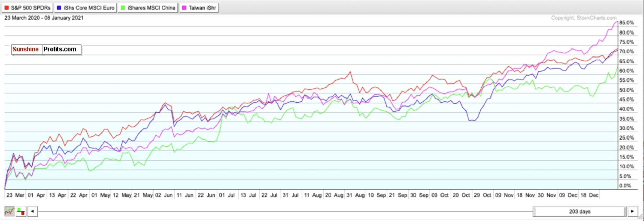Screen dimensions: 644x221
Task: Click the 31 Jul date label
Action: [291, 195]
